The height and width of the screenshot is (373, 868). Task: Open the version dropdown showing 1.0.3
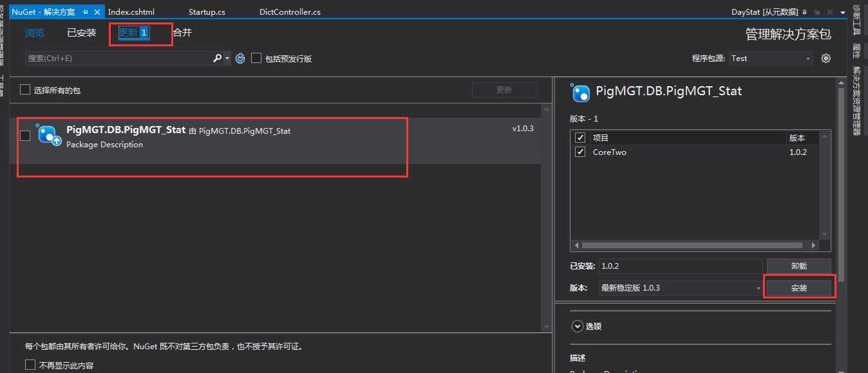tap(681, 287)
